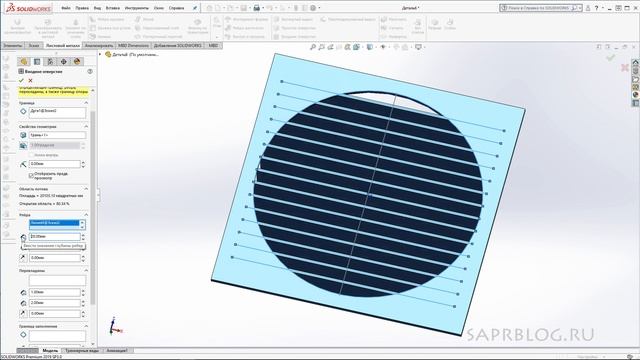
Task: Click the rib depth value field
Action: click(55, 237)
